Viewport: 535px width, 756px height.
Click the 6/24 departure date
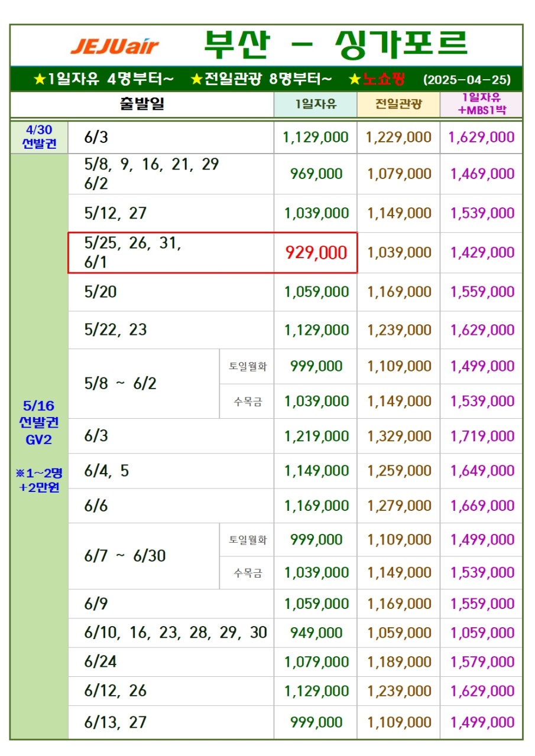[x=100, y=662]
